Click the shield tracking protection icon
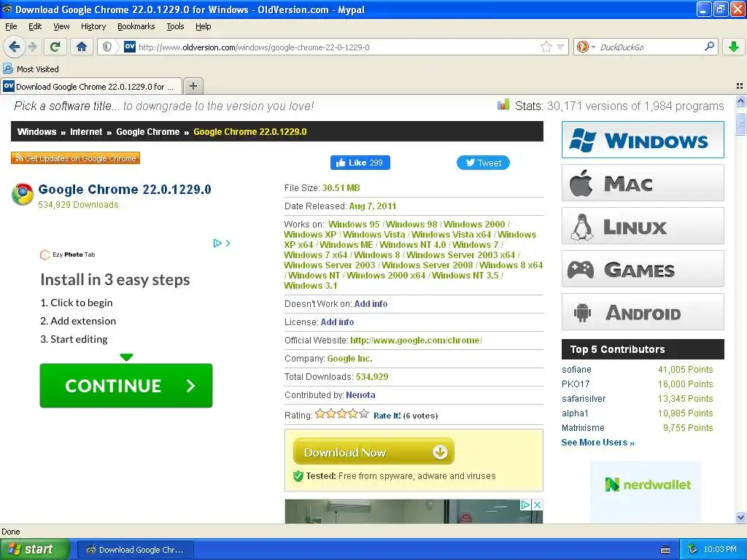Viewport: 747px width, 560px height. pos(107,47)
